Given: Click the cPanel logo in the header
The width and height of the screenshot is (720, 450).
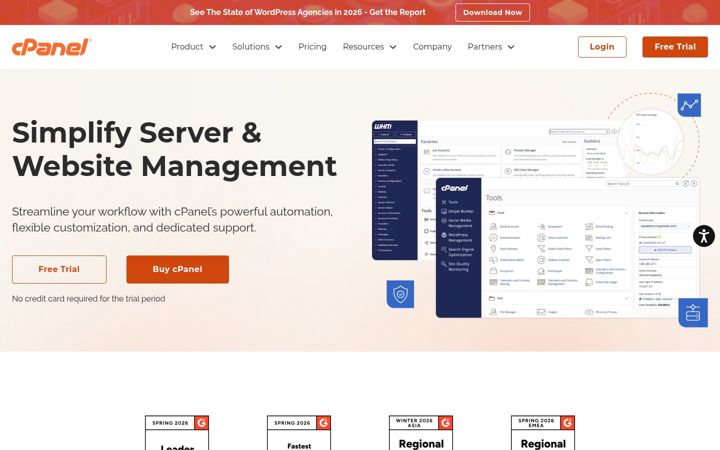Looking at the screenshot, I should 51,47.
